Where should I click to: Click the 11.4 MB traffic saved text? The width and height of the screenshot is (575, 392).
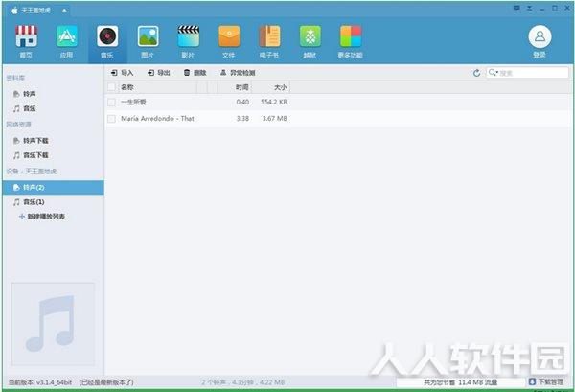461,382
